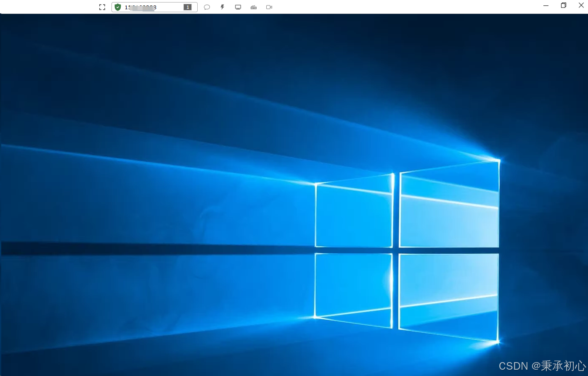This screenshot has height=376, width=588.
Task: Click the lightning bolt shortcut icon
Action: [222, 7]
